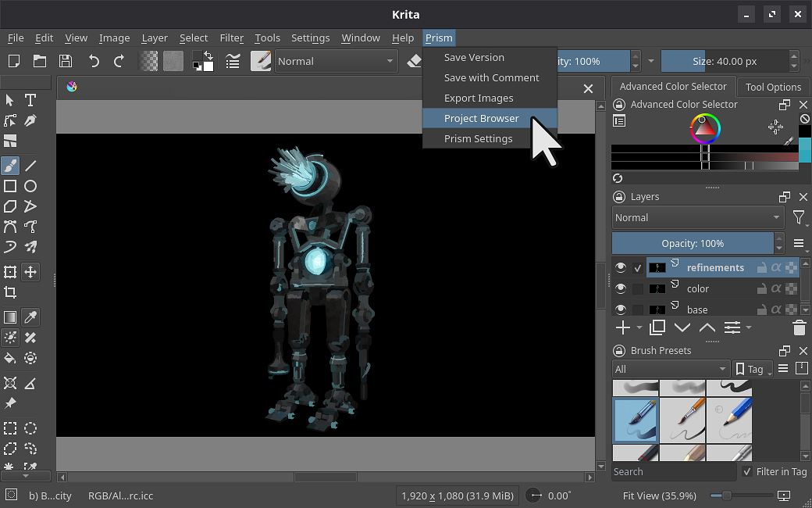Select the Measure tool
This screenshot has width=812, height=508.
tap(30, 384)
